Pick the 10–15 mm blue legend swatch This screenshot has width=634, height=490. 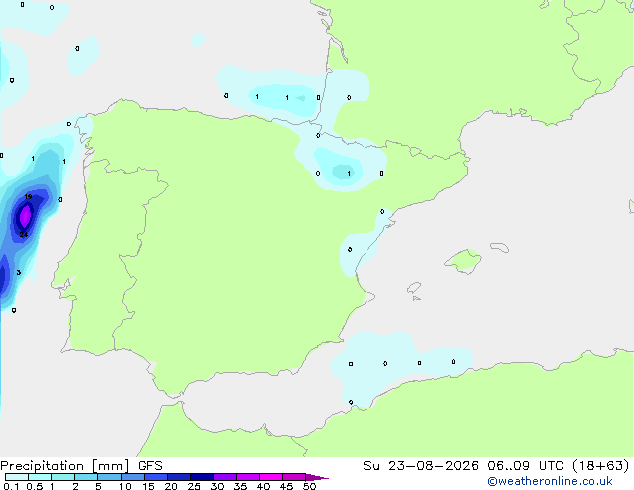pyautogui.click(x=132, y=477)
